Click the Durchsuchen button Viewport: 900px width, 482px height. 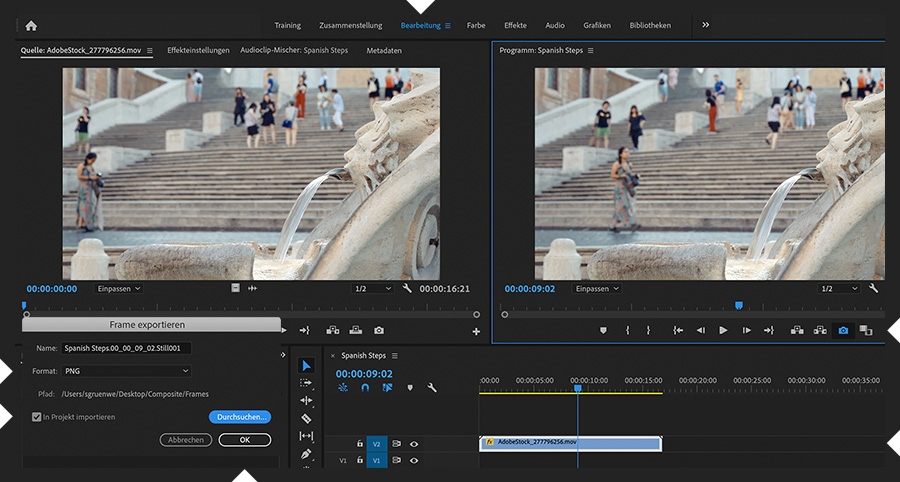point(240,417)
